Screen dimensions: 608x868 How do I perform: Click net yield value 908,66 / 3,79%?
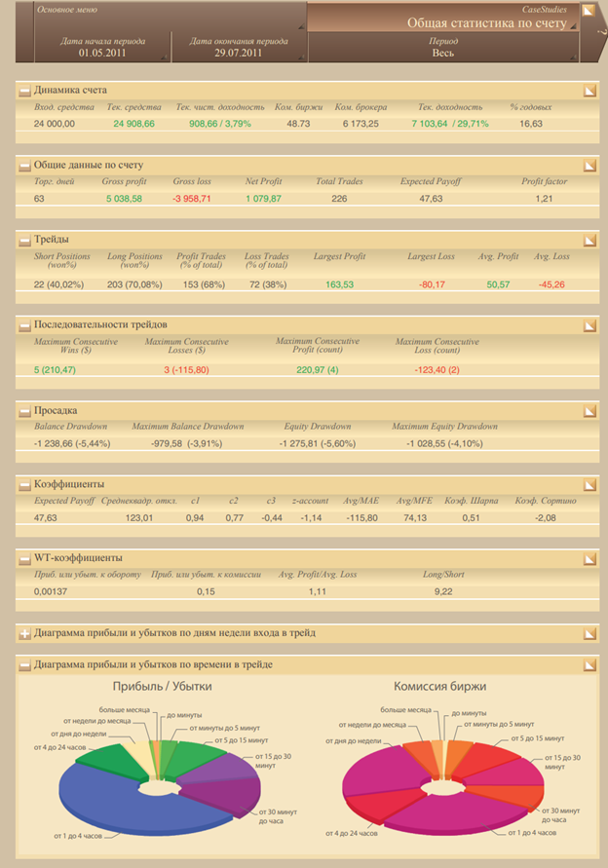pyautogui.click(x=220, y=124)
